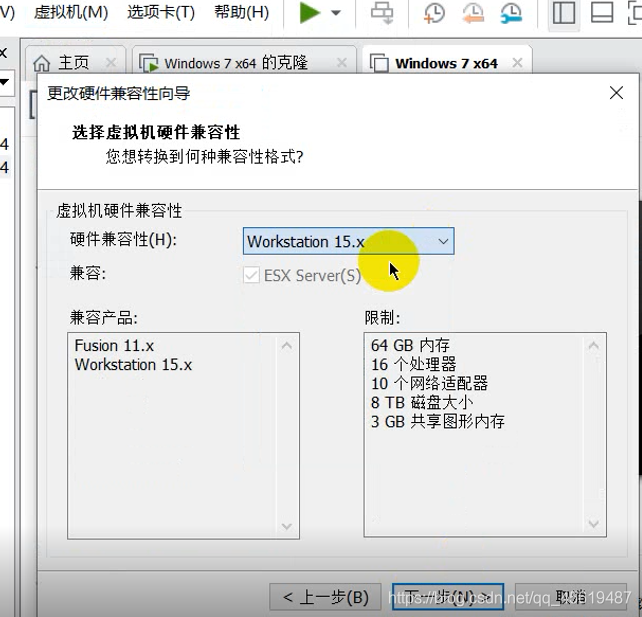Toggle the ESX Server(S) checkbox

pos(251,275)
